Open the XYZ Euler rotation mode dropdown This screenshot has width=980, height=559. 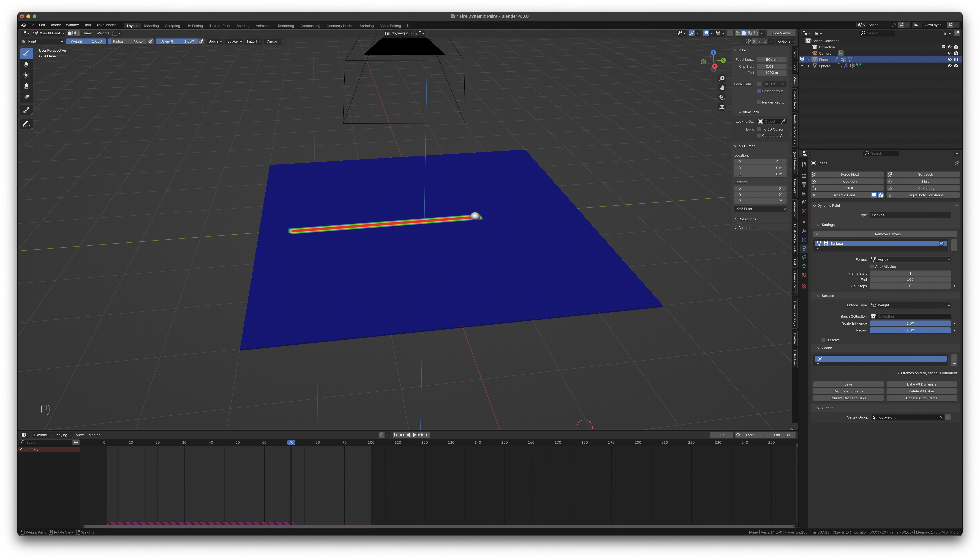coord(760,209)
